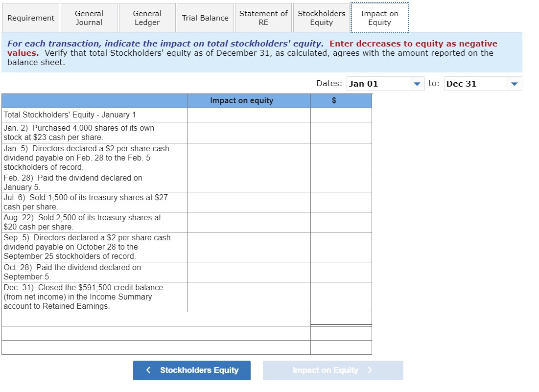Click 'Total Stockholders' Equity - January 1' row label
The height and width of the screenshot is (392, 539).
click(70, 115)
